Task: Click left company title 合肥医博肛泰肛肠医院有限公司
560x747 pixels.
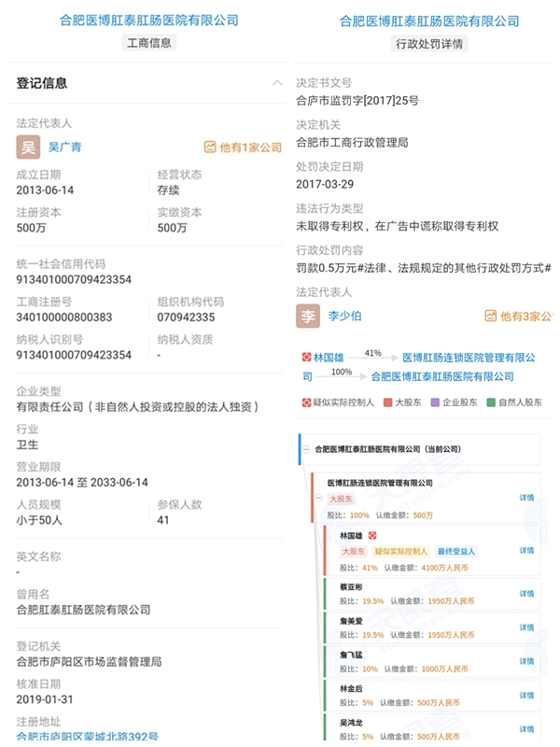Action: click(149, 20)
